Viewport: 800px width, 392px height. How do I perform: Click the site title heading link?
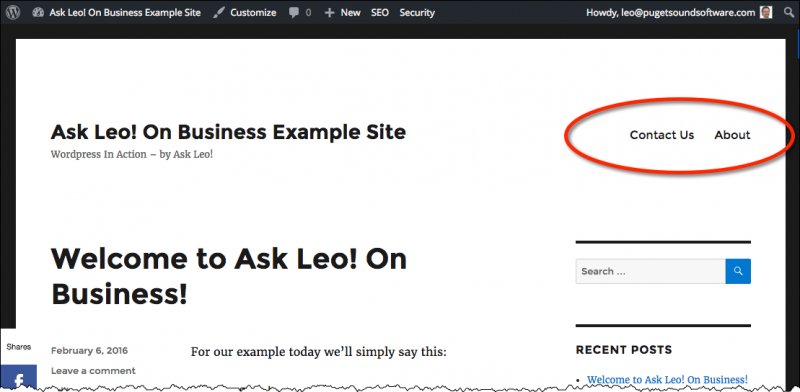click(228, 132)
